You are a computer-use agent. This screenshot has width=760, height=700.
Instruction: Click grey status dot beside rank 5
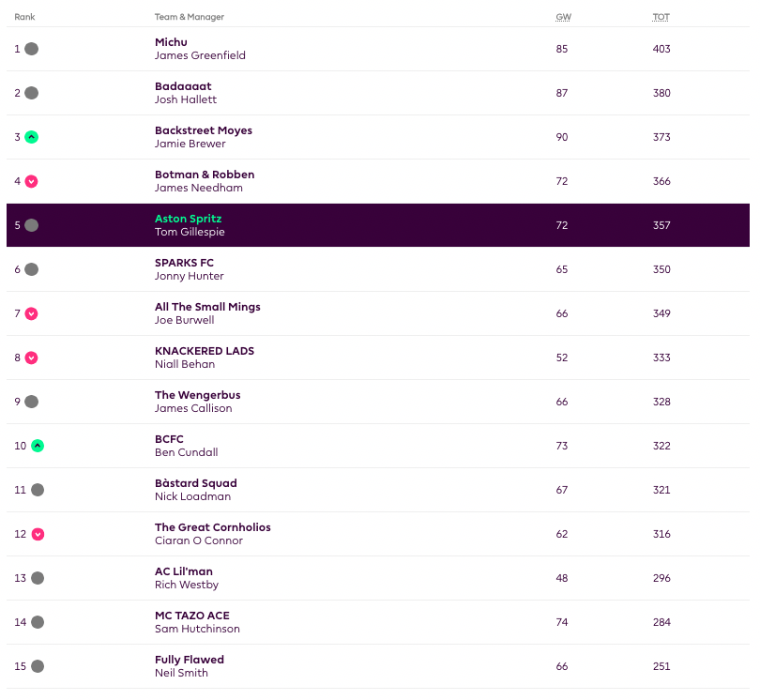[x=31, y=225]
